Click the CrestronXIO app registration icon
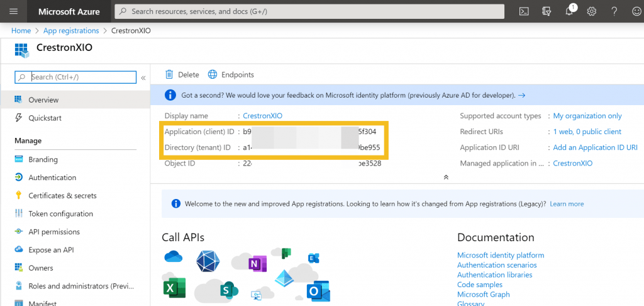644x306 pixels. [22, 50]
